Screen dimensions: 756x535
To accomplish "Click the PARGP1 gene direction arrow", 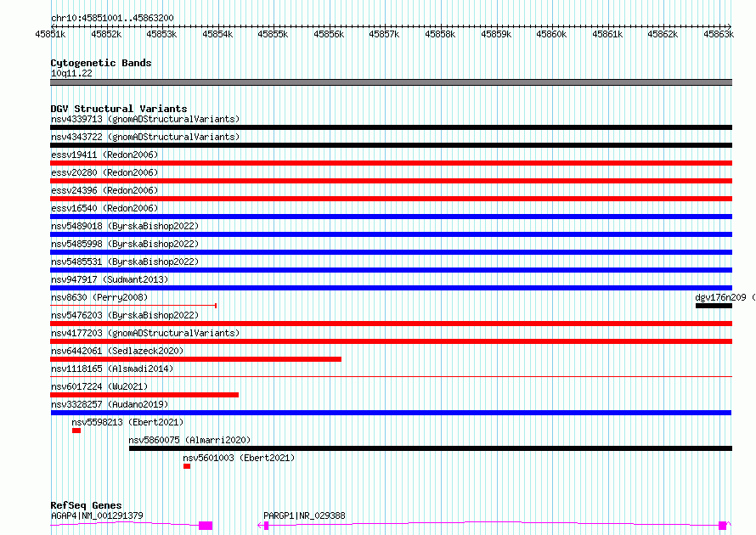I will [261, 526].
